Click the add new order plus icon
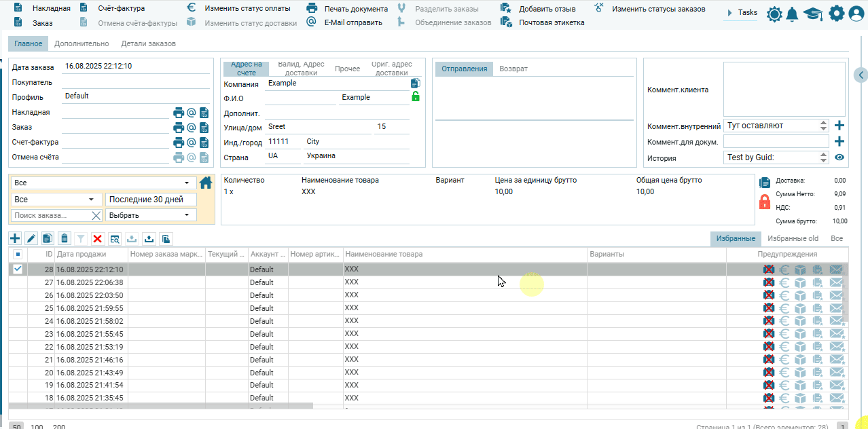 pos(15,238)
